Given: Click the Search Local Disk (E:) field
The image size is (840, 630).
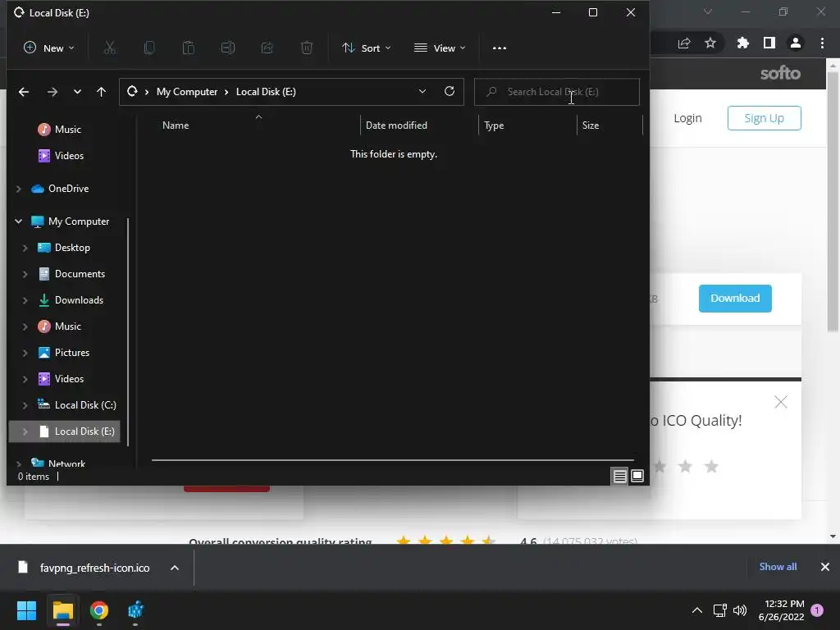Looking at the screenshot, I should (x=557, y=92).
